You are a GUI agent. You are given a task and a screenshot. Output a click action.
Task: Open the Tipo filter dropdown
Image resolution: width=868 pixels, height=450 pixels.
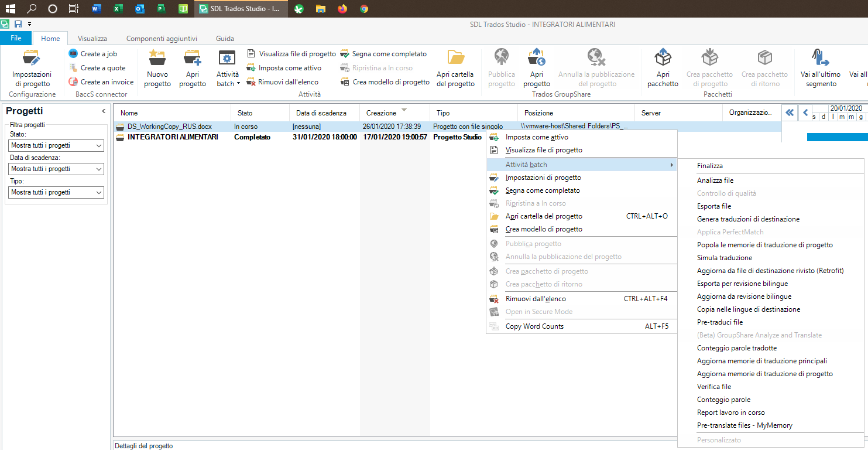point(57,192)
